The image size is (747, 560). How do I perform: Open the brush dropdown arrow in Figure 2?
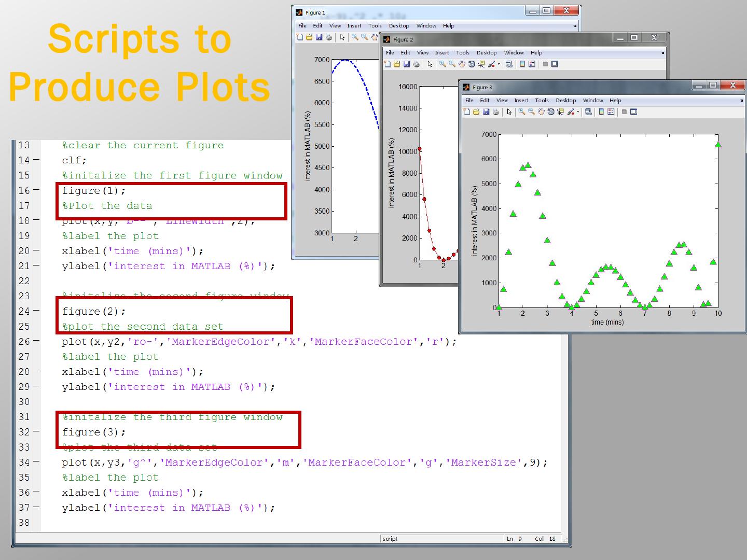click(x=499, y=64)
